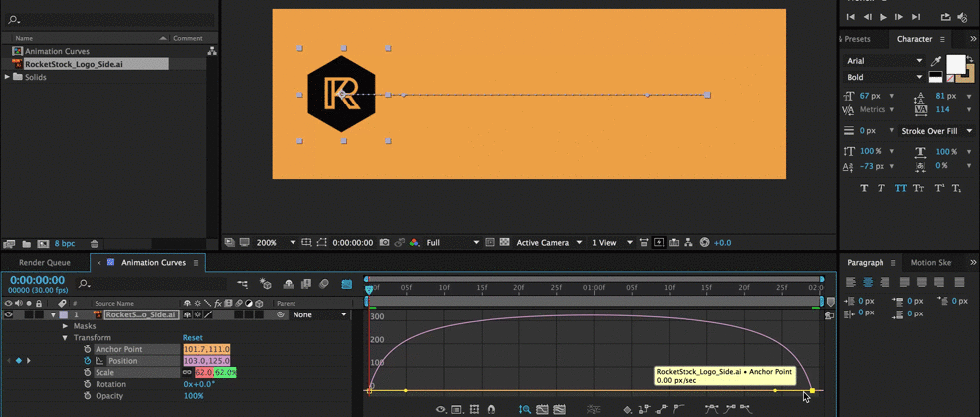The width and height of the screenshot is (980, 417).
Task: Enable Faux Italic in the Character panel
Action: pos(882,188)
